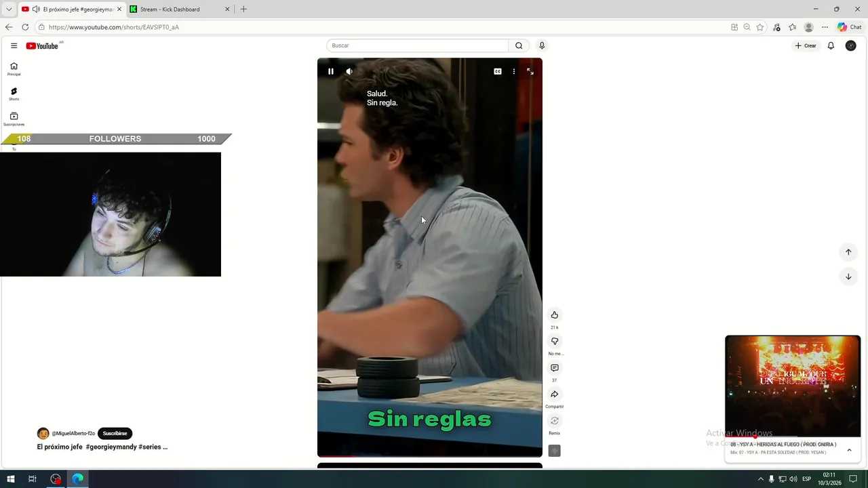Viewport: 868px width, 488px height.
Task: Open the YouTube notifications bell
Action: 831,45
